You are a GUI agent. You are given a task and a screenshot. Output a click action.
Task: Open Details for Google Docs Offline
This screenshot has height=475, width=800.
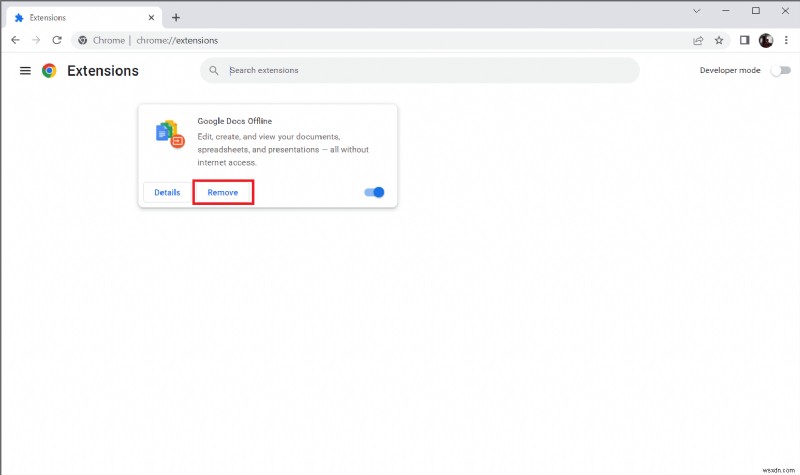pyautogui.click(x=167, y=192)
